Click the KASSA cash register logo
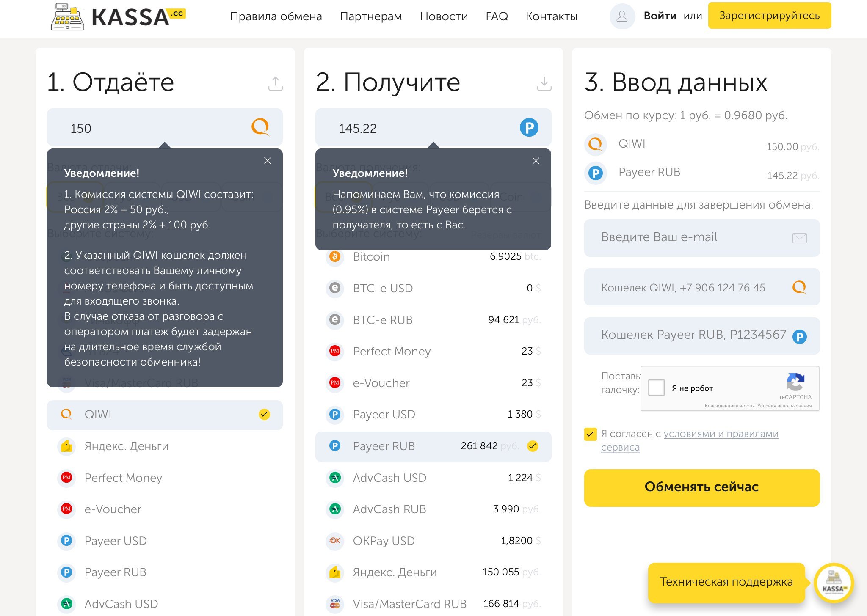This screenshot has height=616, width=867. pyautogui.click(x=118, y=17)
